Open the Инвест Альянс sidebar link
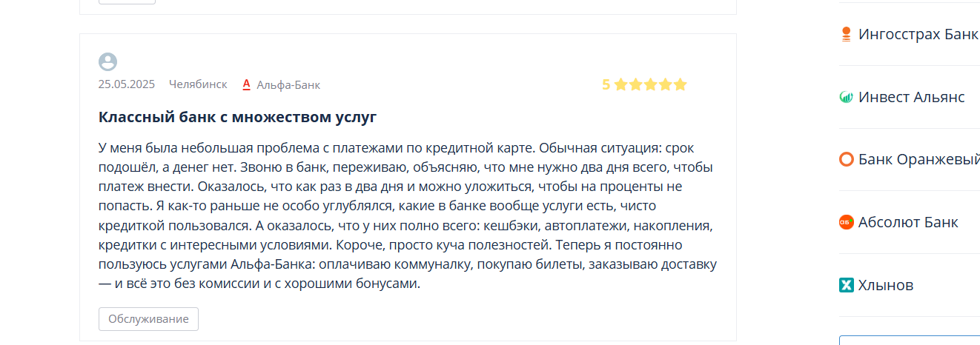This screenshot has height=345, width=980. click(912, 97)
